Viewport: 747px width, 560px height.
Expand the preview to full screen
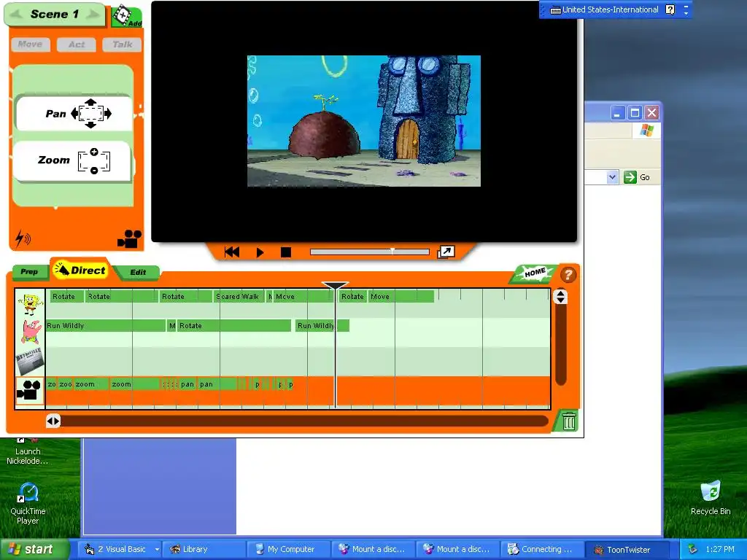coord(446,252)
